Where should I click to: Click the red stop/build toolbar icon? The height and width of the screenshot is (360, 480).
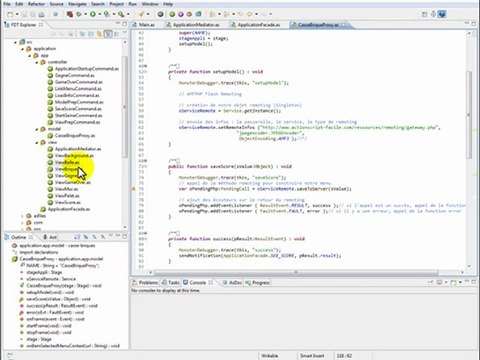pyautogui.click(x=70, y=14)
